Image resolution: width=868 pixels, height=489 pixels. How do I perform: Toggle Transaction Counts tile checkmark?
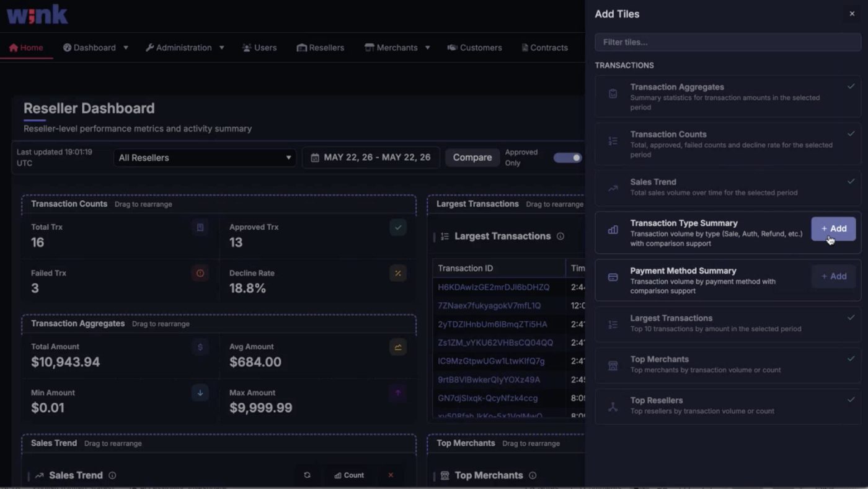click(x=851, y=133)
